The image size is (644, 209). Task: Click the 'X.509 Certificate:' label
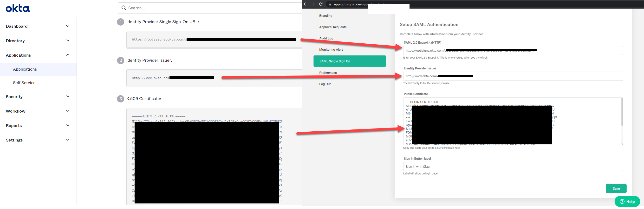point(143,99)
